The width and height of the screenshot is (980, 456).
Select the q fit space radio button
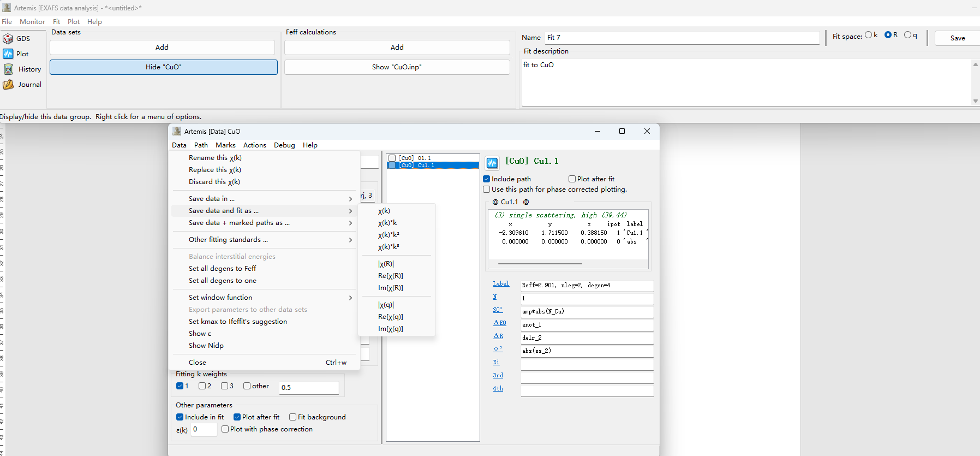tap(907, 35)
